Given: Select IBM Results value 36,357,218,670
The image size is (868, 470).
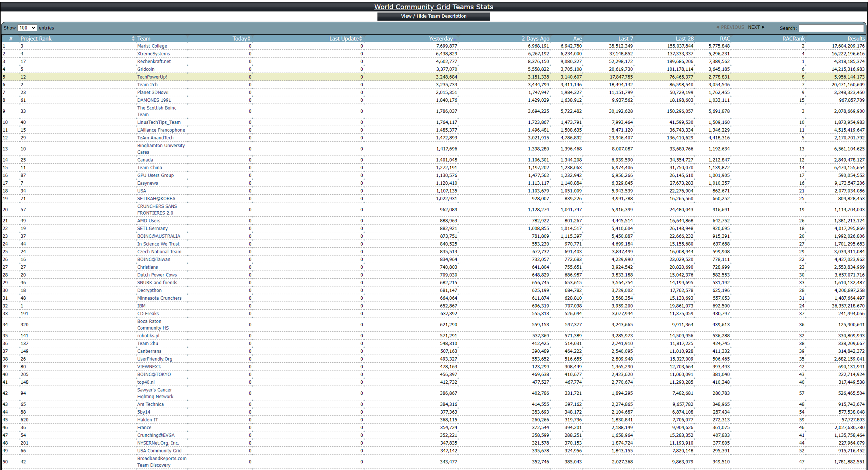Looking at the screenshot, I should [x=848, y=306].
